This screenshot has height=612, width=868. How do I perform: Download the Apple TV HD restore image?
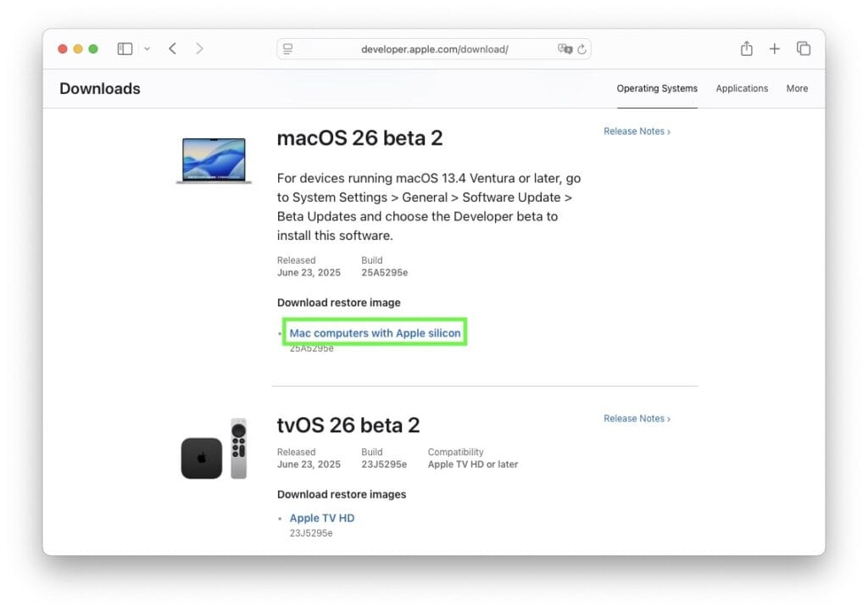tap(322, 518)
